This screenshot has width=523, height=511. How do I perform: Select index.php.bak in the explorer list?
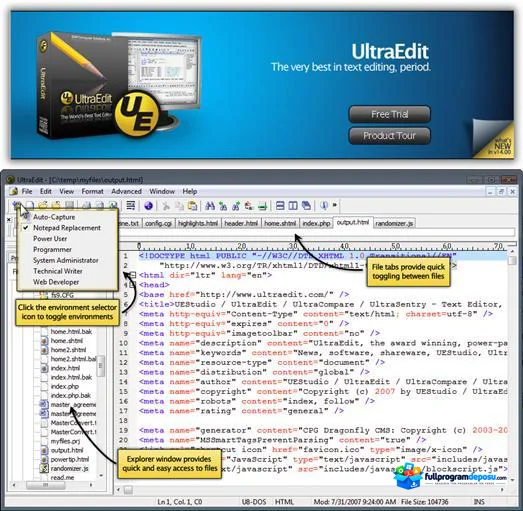(71, 395)
